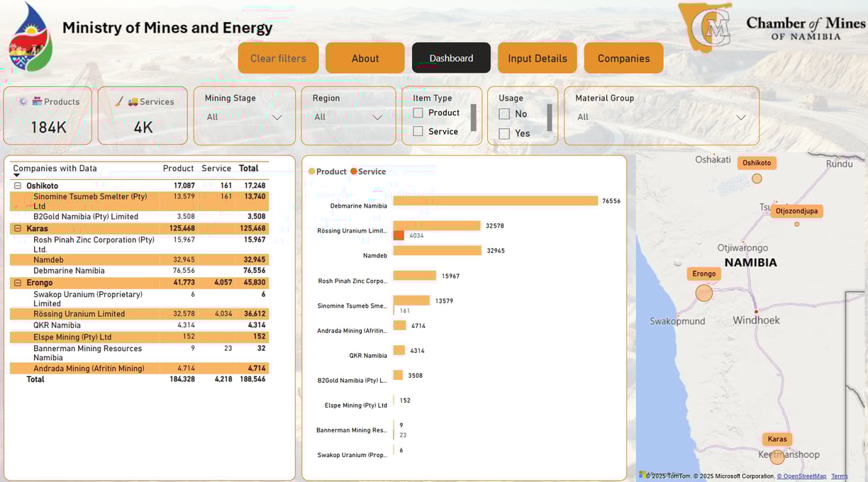This screenshot has width=868, height=482.
Task: Select the Elspe Mining (Pty) Ltd table row
Action: click(x=140, y=337)
